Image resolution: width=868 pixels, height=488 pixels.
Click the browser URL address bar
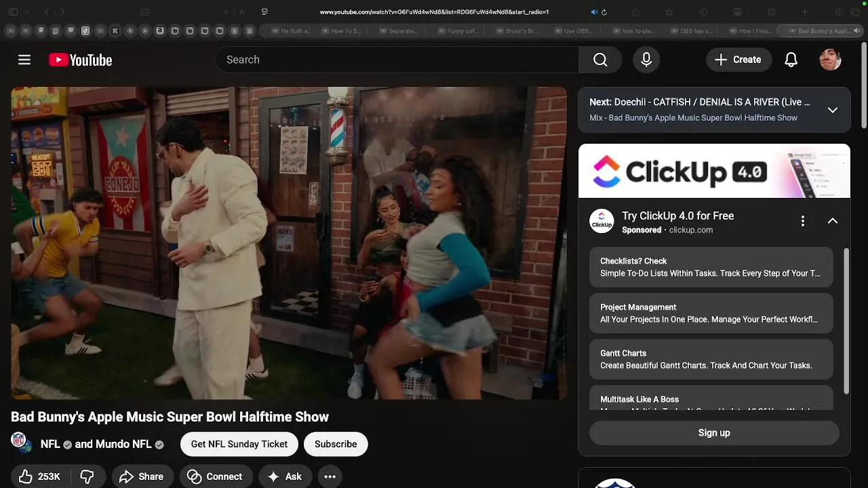click(x=434, y=12)
